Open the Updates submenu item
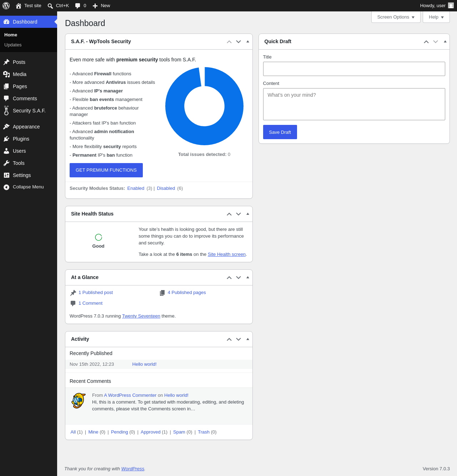The image size is (457, 476). (13, 45)
